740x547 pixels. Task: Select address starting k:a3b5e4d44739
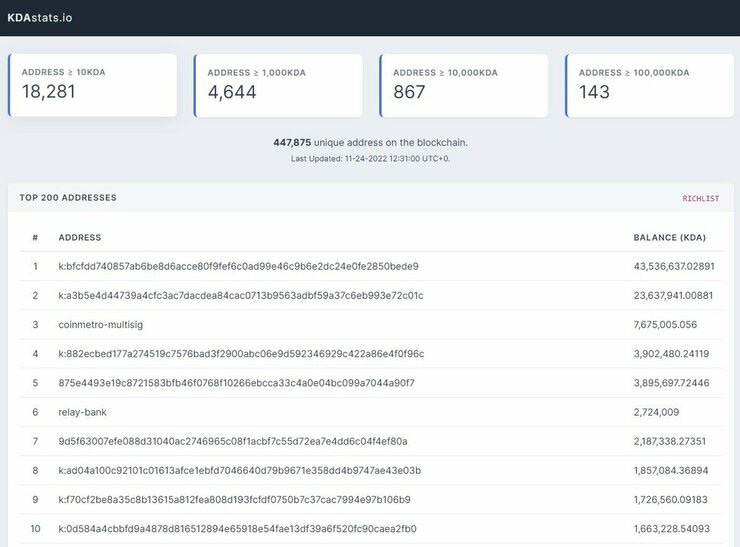[241, 295]
